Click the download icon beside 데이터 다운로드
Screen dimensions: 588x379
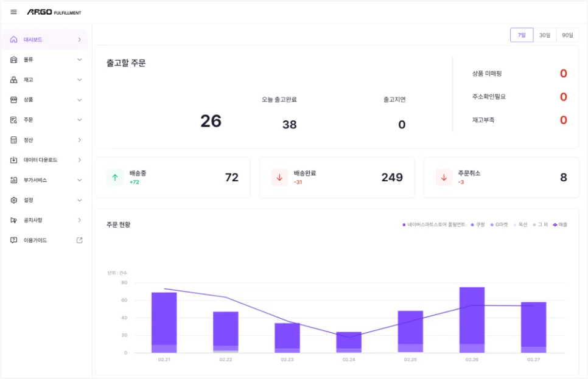13,160
